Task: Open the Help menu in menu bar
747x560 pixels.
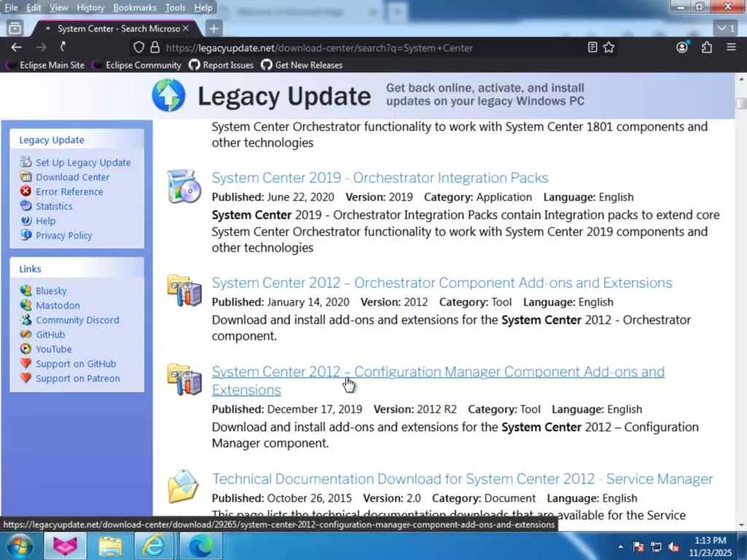Action: tap(203, 7)
